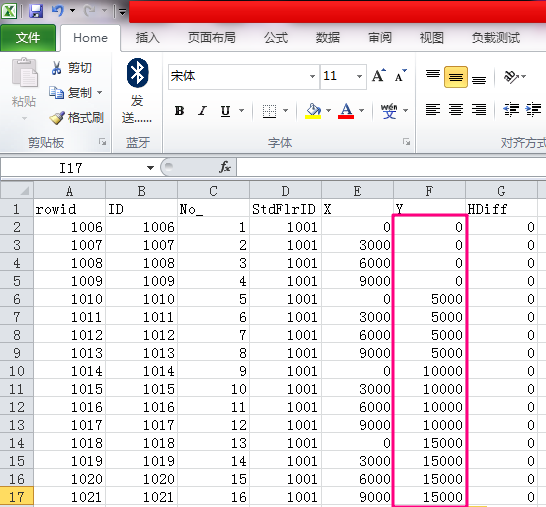
Task: Toggle italic formatting
Action: [202, 111]
